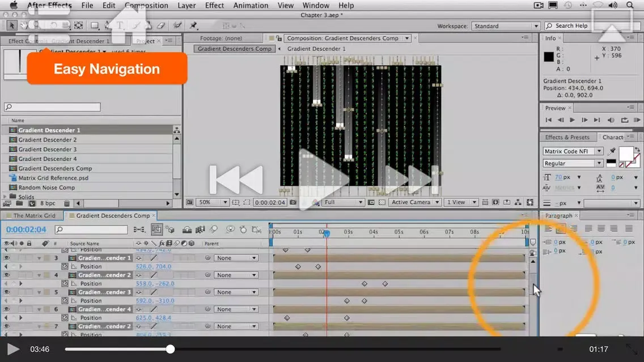644x362 pixels.
Task: Open the Composition menu
Action: coord(146,5)
